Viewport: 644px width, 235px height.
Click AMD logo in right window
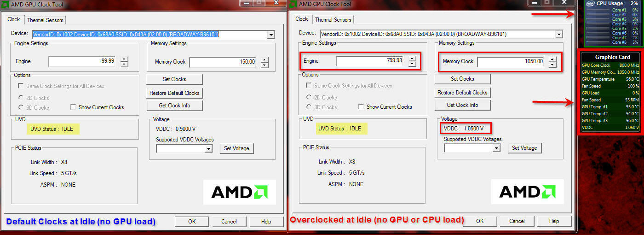527,192
